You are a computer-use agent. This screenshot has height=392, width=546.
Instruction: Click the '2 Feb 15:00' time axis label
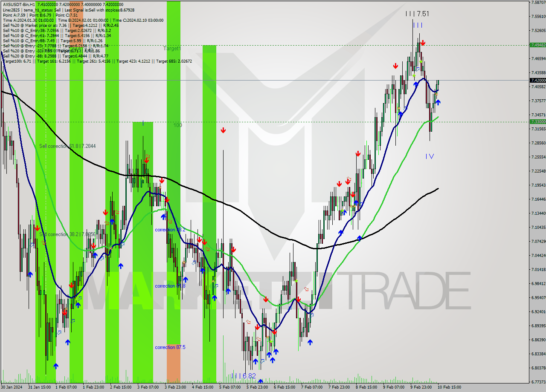[122, 387]
